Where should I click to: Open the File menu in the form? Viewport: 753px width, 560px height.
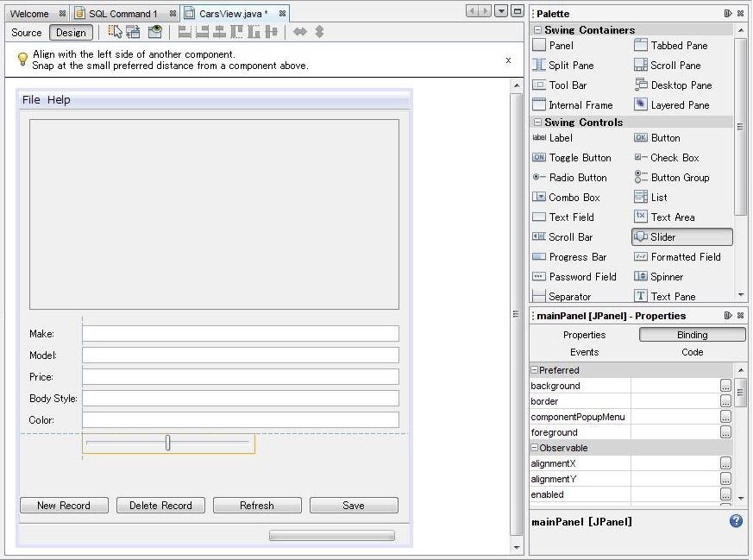click(31, 100)
